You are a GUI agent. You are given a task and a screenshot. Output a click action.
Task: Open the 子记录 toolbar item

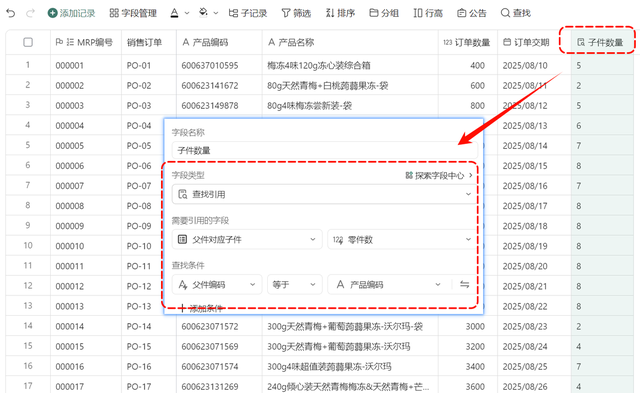coord(248,13)
